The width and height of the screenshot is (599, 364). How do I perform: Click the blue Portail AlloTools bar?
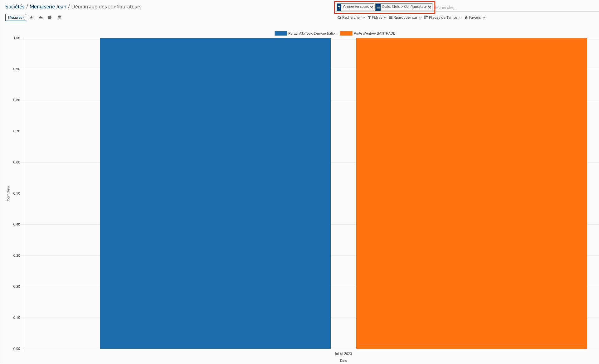point(215,193)
